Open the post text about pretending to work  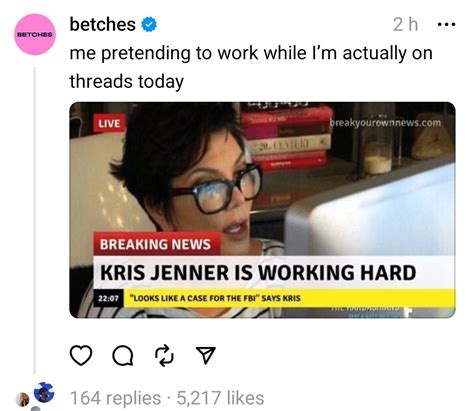[x=251, y=67]
